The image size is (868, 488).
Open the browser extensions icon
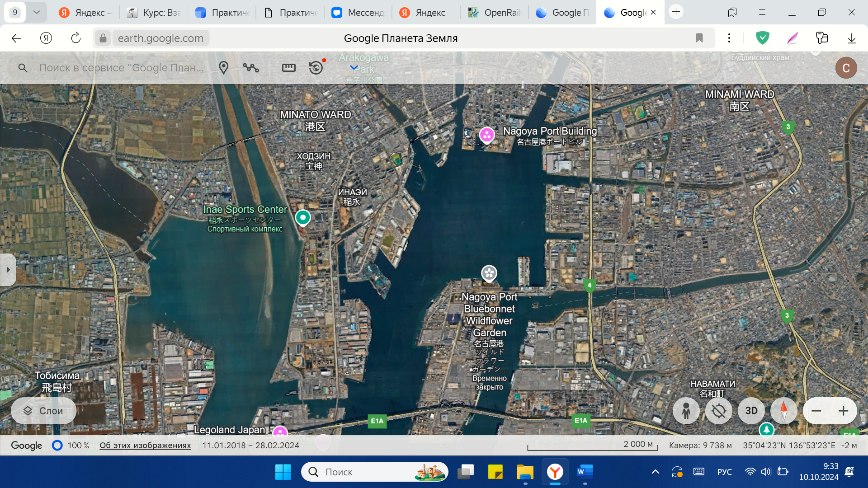click(822, 38)
